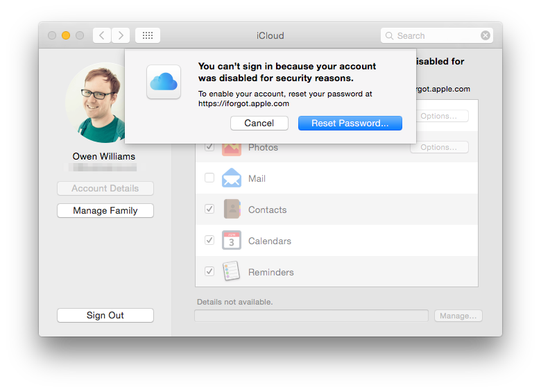The image size is (541, 392).
Task: Click the Photos row label
Action: point(264,148)
